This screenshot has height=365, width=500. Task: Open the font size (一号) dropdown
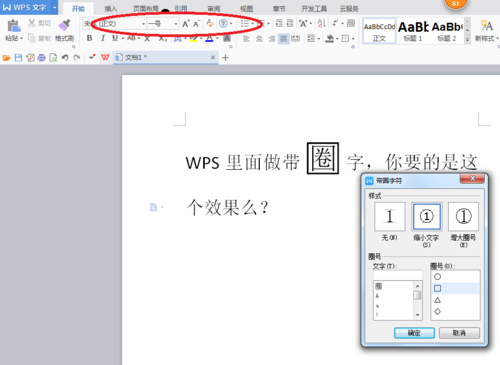[175, 24]
